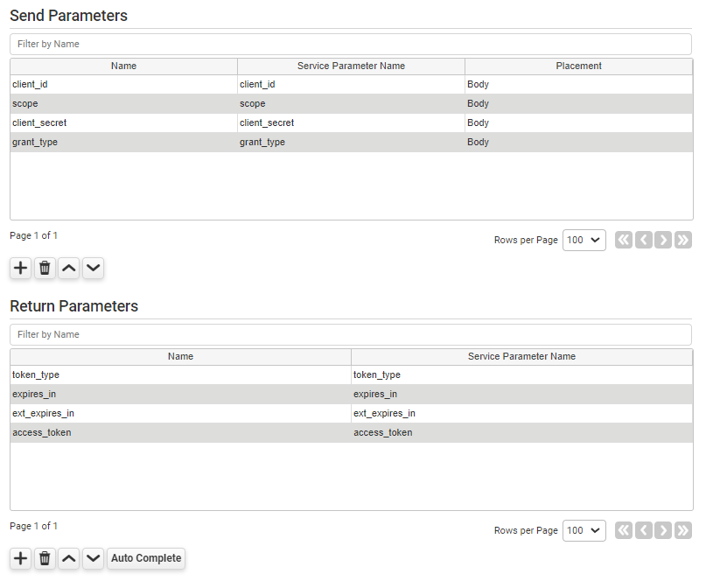Select token_type in Return Parameters Name column
This screenshot has height=588, width=706.
180,375
